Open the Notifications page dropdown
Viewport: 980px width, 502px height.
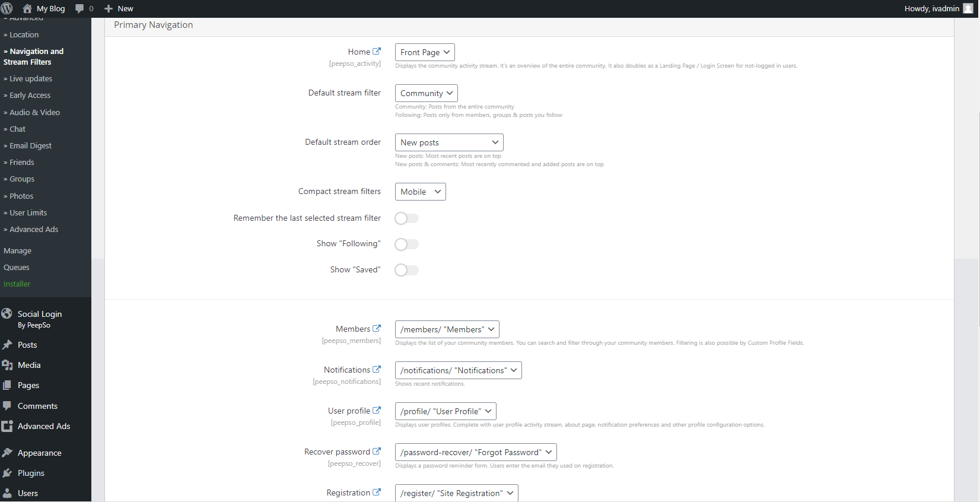[459, 370]
